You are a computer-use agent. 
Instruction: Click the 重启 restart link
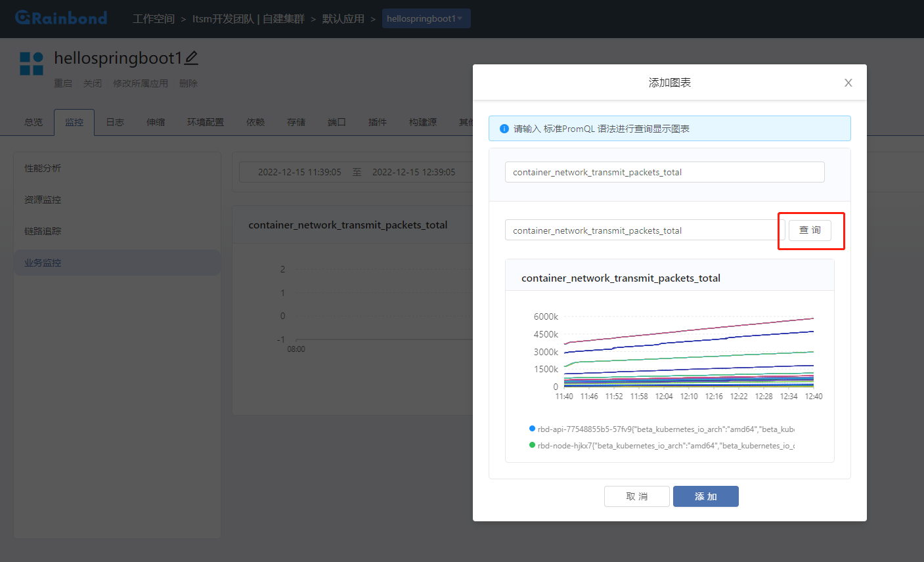point(63,83)
